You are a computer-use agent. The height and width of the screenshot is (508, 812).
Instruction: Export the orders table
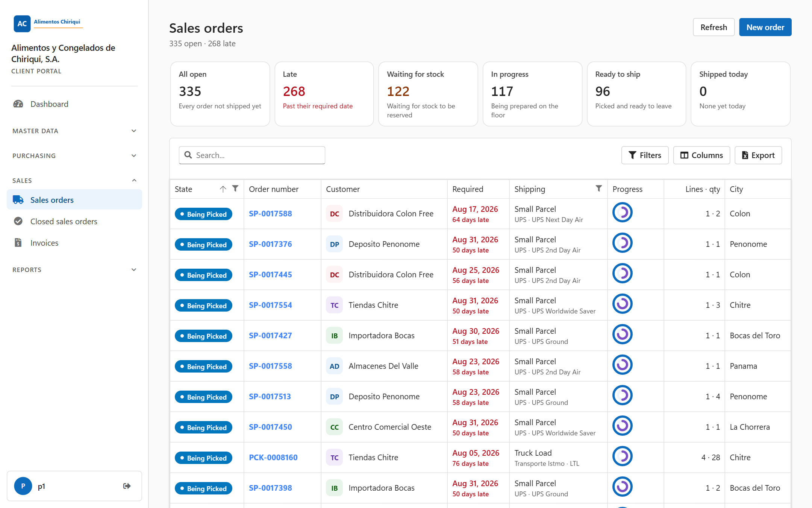coord(758,155)
